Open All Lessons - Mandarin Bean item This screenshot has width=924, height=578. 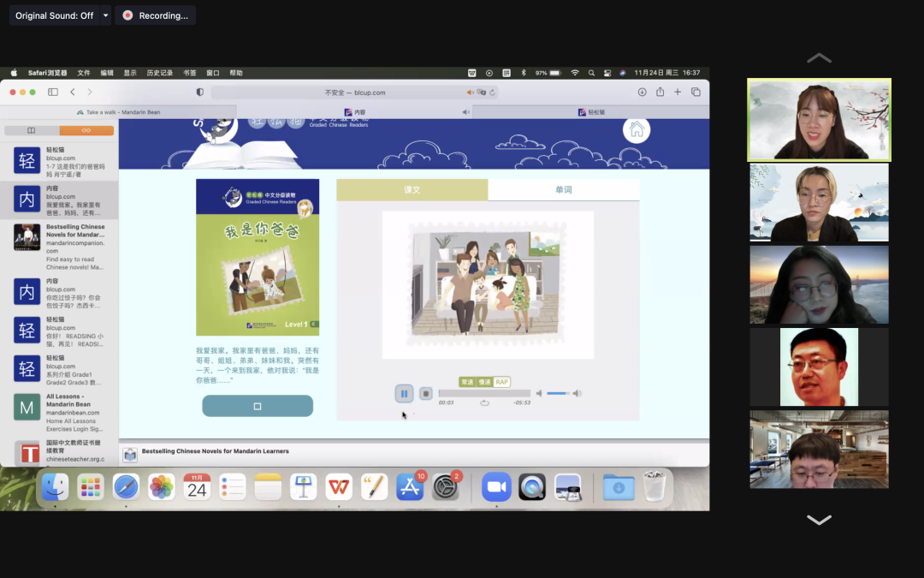[59, 412]
